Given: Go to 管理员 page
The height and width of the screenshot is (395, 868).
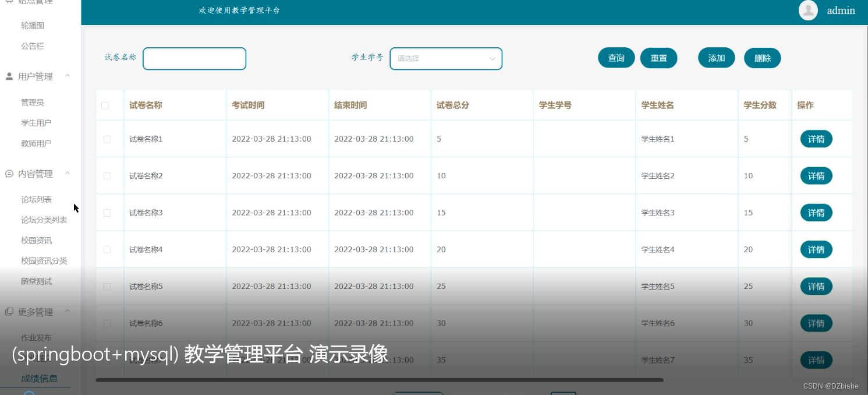Looking at the screenshot, I should coord(33,102).
